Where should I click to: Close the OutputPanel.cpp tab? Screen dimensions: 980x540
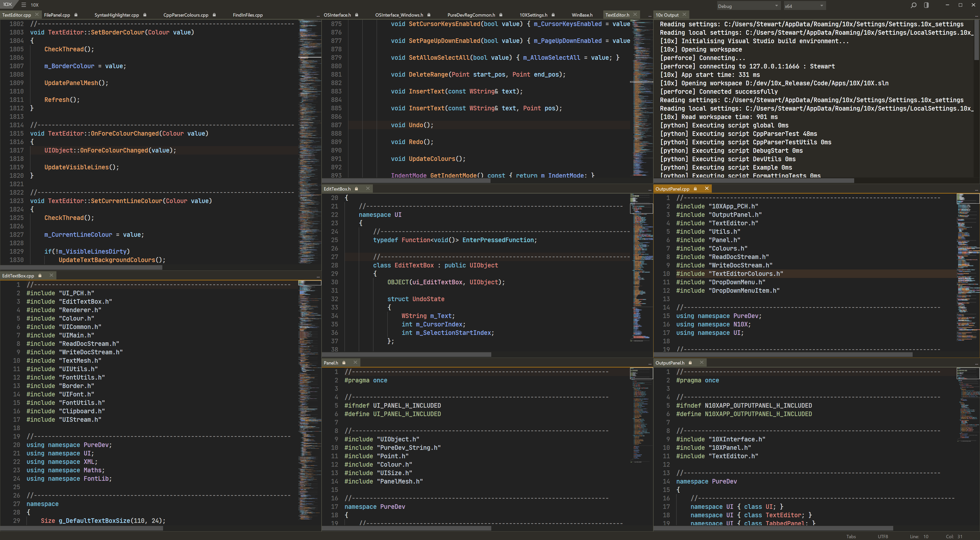[x=707, y=188]
